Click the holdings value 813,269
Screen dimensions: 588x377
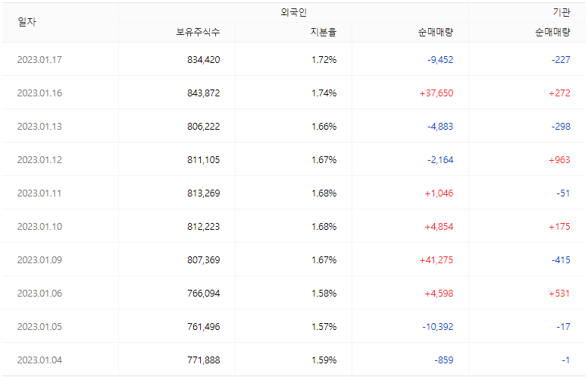coord(204,193)
